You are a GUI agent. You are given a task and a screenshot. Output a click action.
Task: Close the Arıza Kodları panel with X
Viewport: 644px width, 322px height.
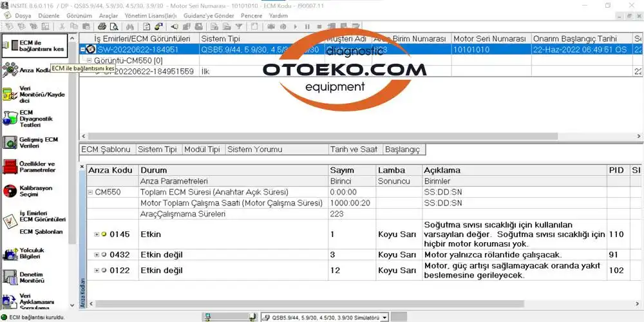(82, 167)
